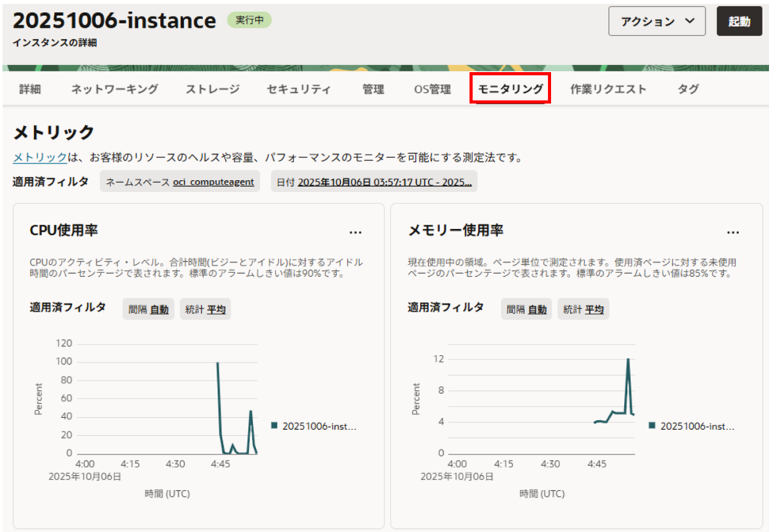The height and width of the screenshot is (532, 769).
Task: Change memory chart 間隔 自動 interval filter
Action: click(526, 309)
